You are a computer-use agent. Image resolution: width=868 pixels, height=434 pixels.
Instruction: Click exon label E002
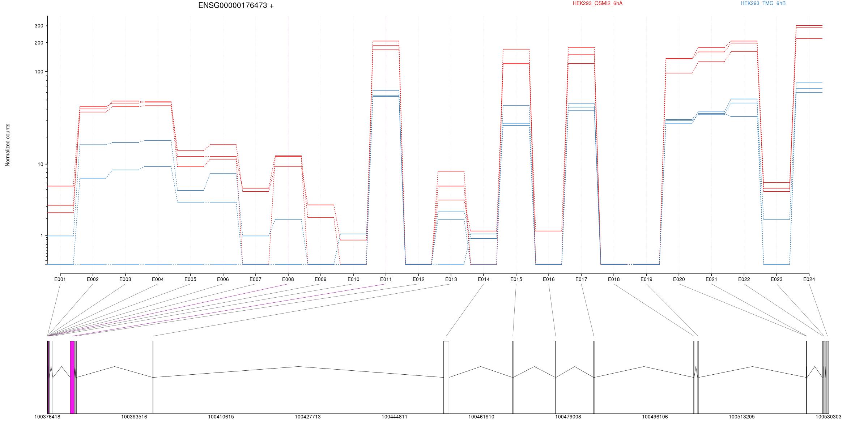click(x=93, y=279)
